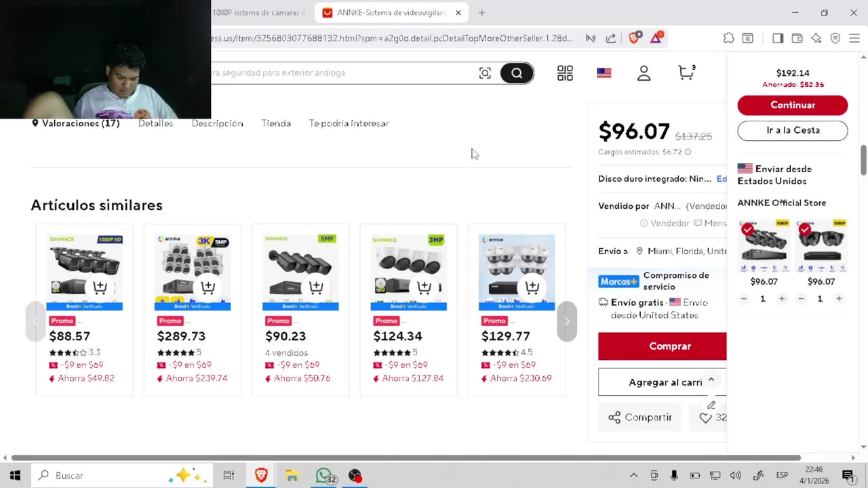The image size is (868, 488).
Task: Click the share page icon in address bar
Action: click(x=611, y=39)
